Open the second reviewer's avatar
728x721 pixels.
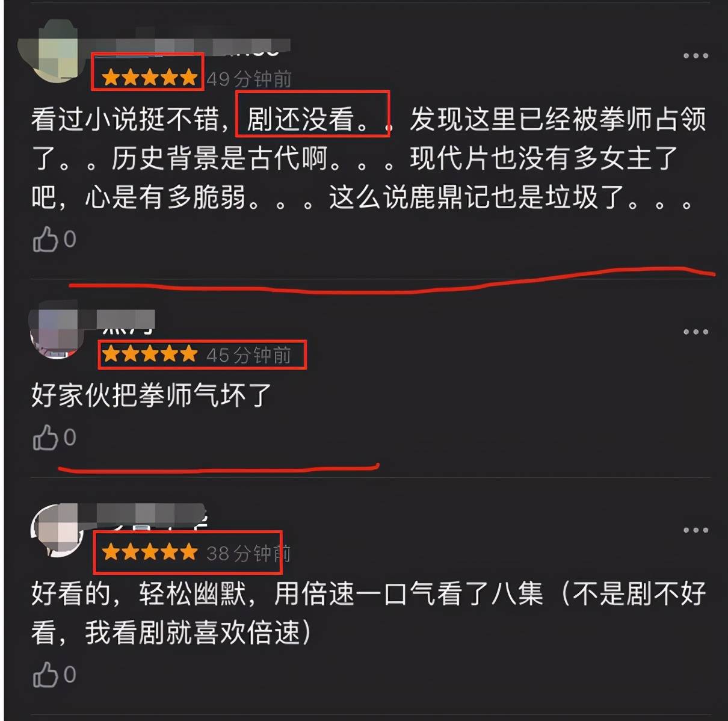coord(55,333)
